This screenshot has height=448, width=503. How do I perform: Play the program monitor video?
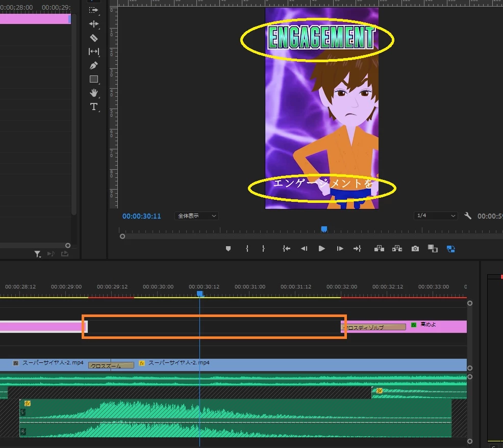[x=322, y=249]
